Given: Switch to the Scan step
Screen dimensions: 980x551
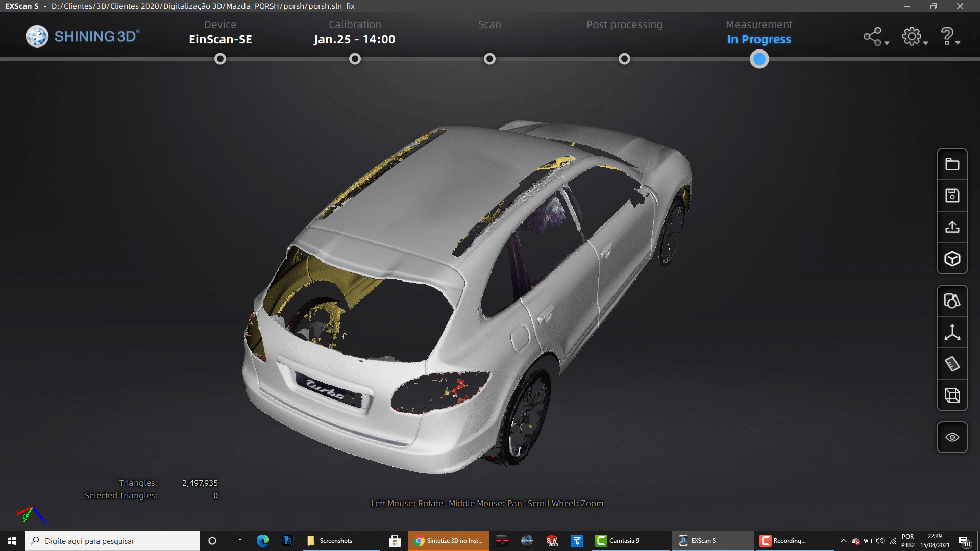Looking at the screenshot, I should coord(489,24).
